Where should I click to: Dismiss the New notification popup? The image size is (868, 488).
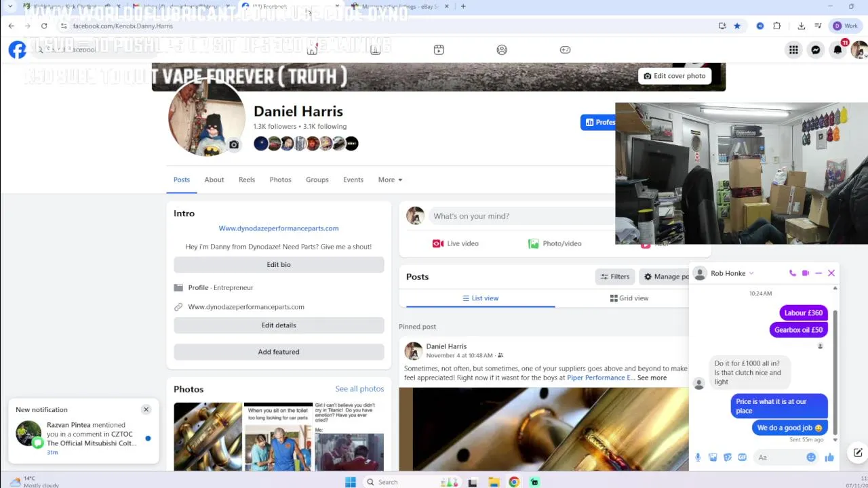146,409
